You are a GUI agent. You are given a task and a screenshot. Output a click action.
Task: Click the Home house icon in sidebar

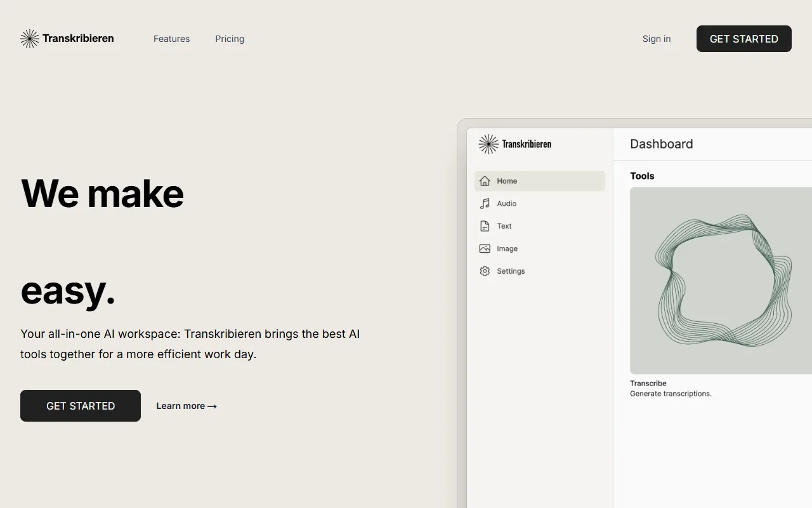tap(485, 181)
